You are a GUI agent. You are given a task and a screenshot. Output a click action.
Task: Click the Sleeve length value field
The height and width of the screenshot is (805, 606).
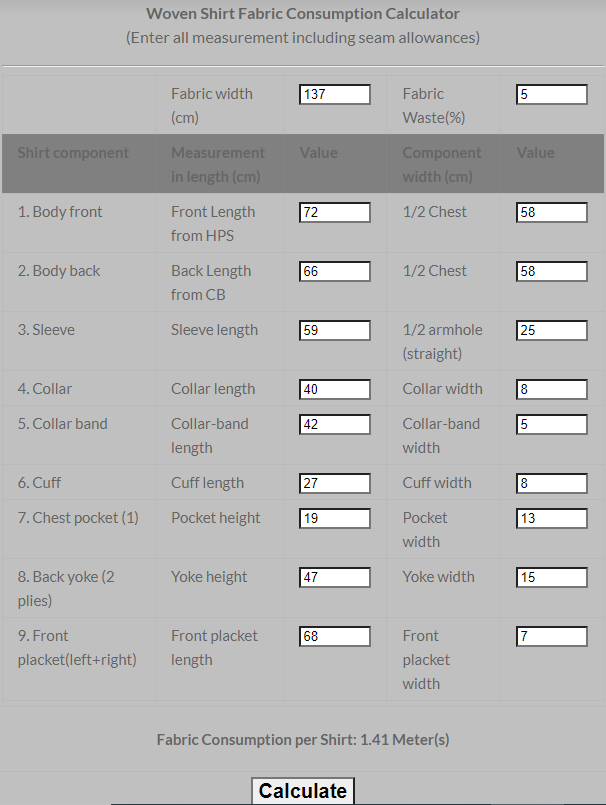coord(335,331)
